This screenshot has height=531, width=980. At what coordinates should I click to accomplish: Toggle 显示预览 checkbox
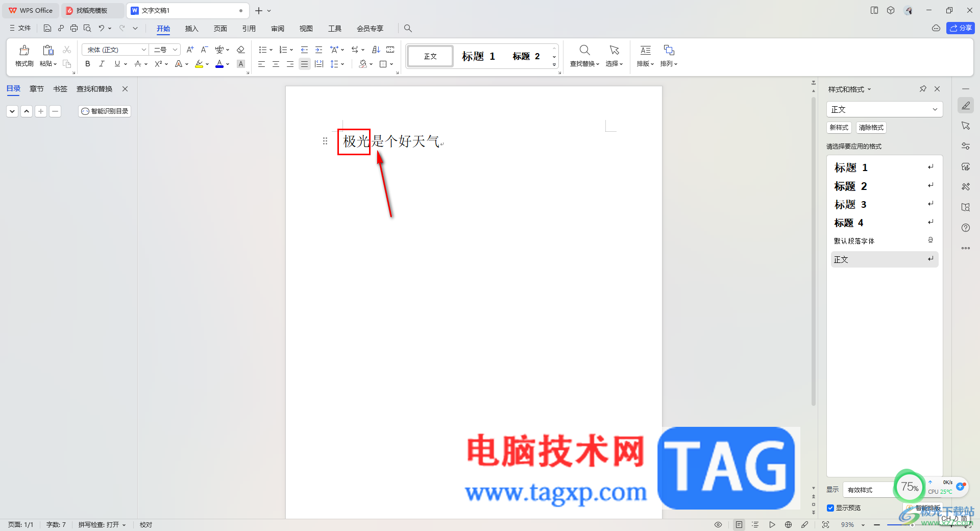click(830, 508)
